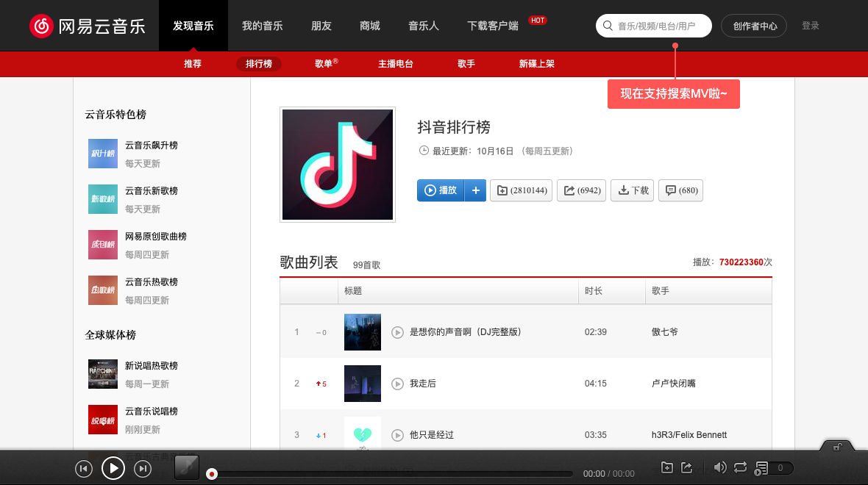Open the current song cover in player bar
This screenshot has height=485, width=868.
(187, 467)
